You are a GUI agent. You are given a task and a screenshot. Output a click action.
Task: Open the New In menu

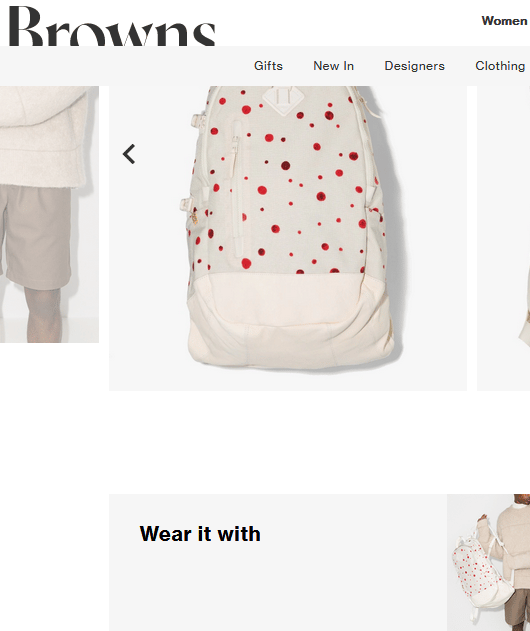[334, 66]
